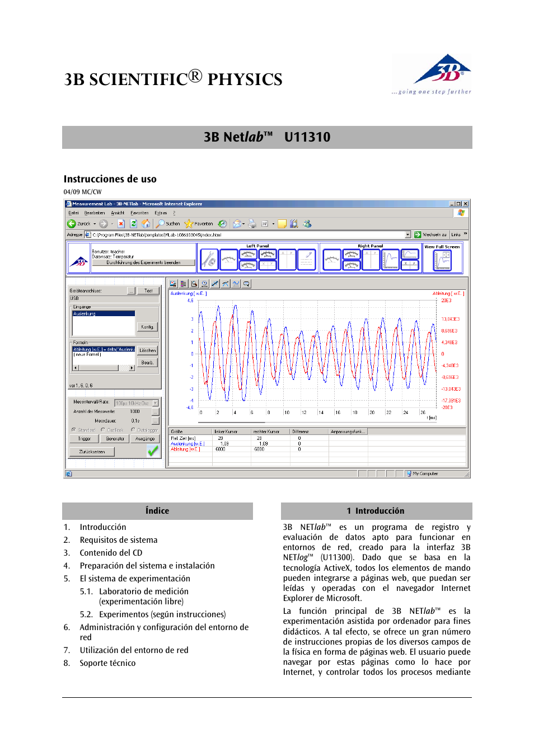The width and height of the screenshot is (534, 756).
Task: Click the Löschen button
Action: [148, 350]
